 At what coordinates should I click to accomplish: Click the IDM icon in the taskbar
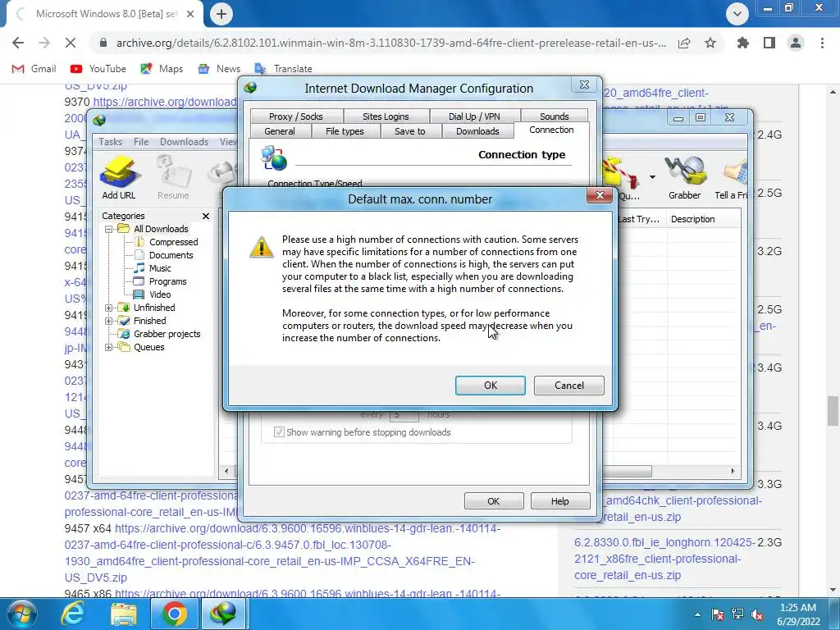pos(223,614)
